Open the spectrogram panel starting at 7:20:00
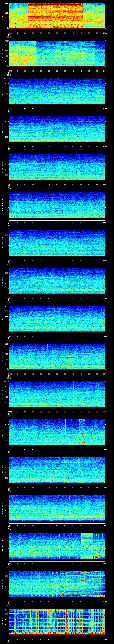The height and width of the screenshot is (644, 114). (x=57, y=318)
